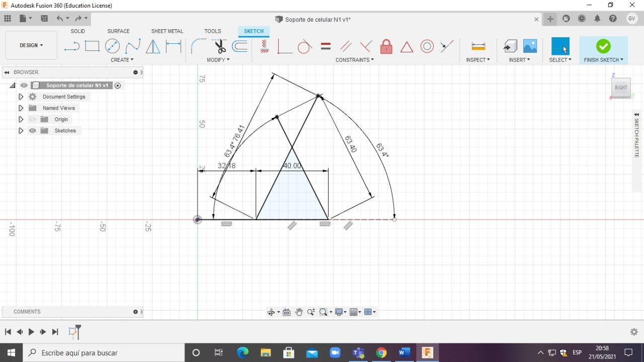This screenshot has height=362, width=644.
Task: Open the MODIFY dropdown menu
Action: [218, 60]
